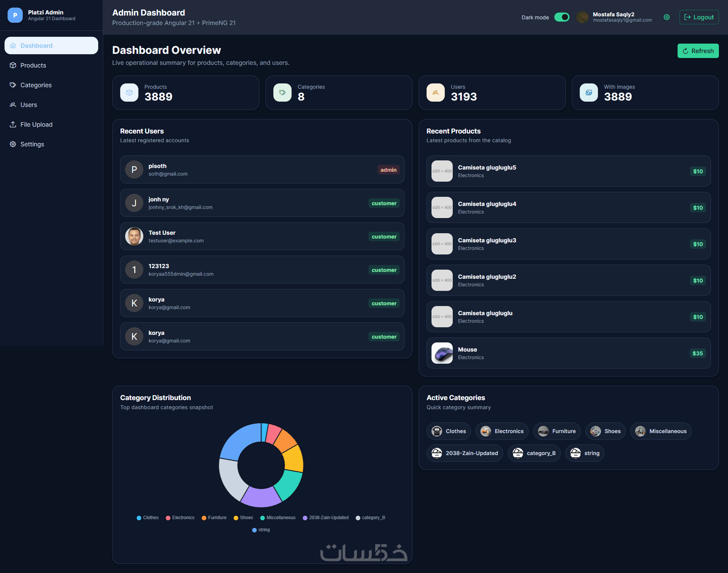Open File Upload in sidebar
The height and width of the screenshot is (573, 728).
coord(36,124)
